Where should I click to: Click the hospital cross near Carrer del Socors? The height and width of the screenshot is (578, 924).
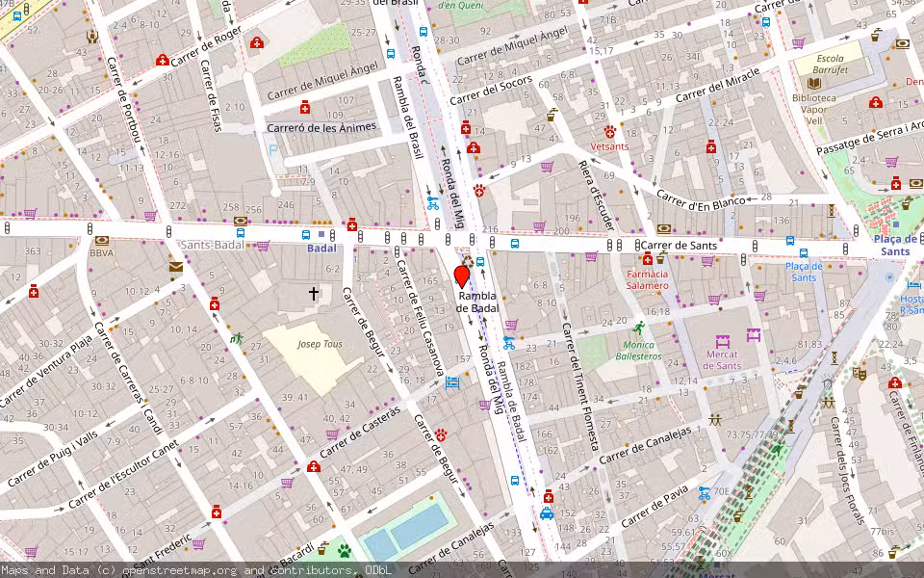tap(473, 148)
